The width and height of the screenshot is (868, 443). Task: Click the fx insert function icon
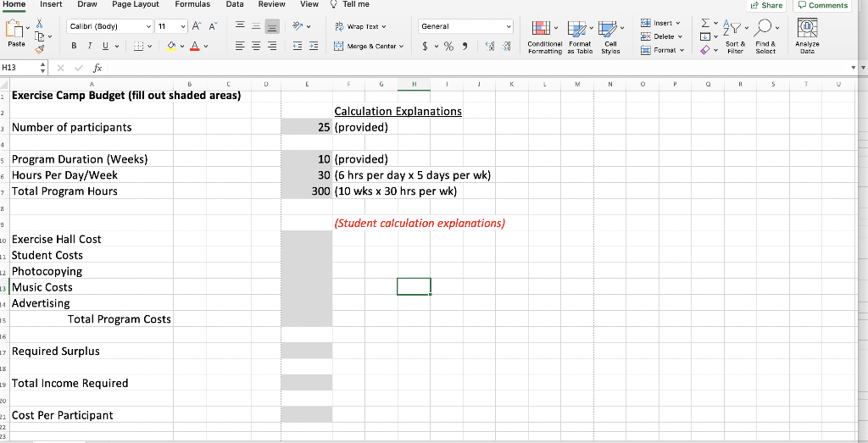point(97,68)
